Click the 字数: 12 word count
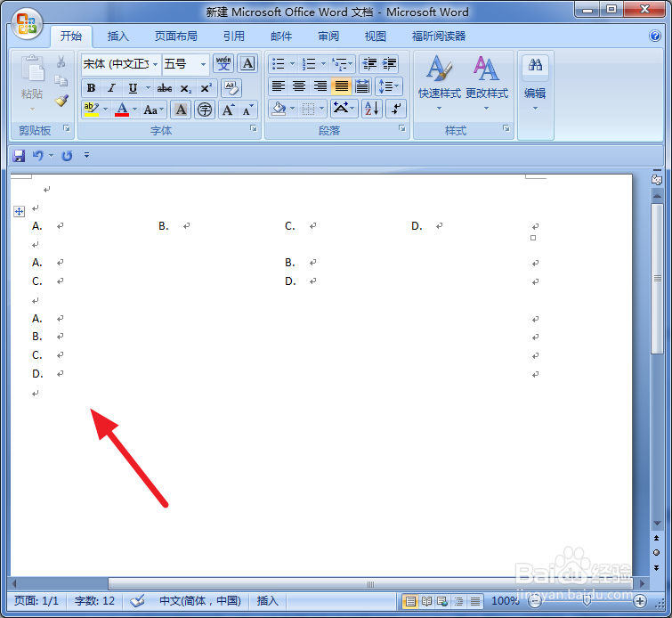The width and height of the screenshot is (672, 618). 94,601
